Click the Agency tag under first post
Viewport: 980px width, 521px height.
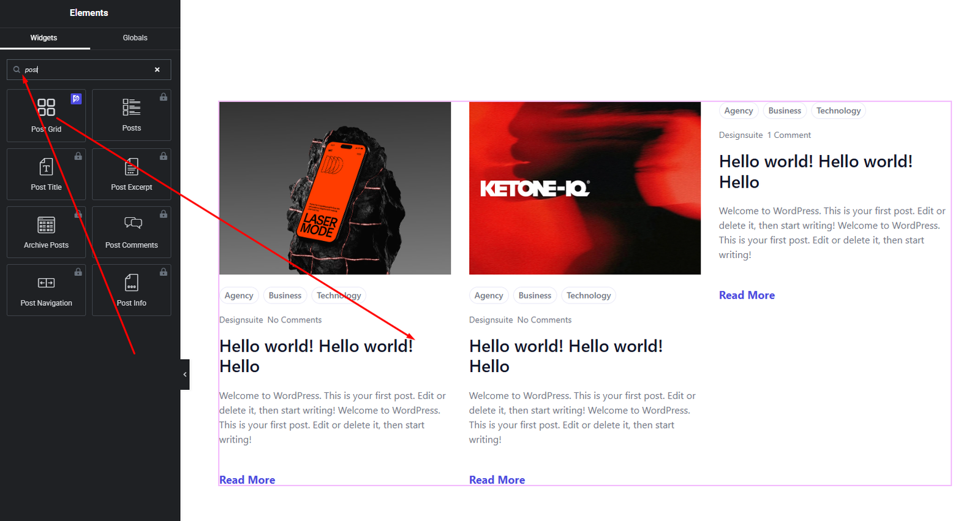[x=239, y=295]
